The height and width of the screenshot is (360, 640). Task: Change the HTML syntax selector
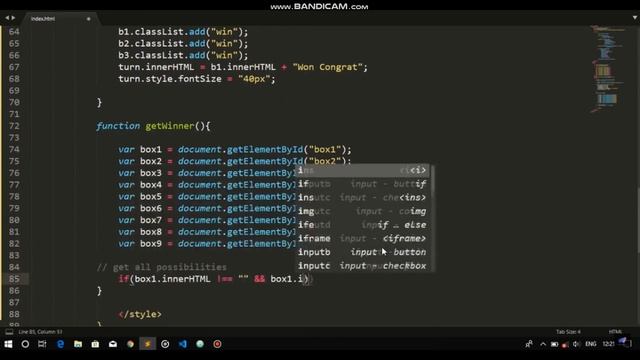pyautogui.click(x=615, y=332)
